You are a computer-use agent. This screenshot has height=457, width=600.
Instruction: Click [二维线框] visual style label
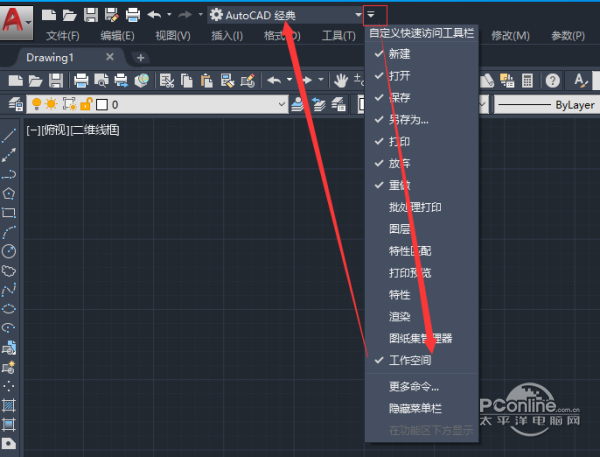[95, 131]
